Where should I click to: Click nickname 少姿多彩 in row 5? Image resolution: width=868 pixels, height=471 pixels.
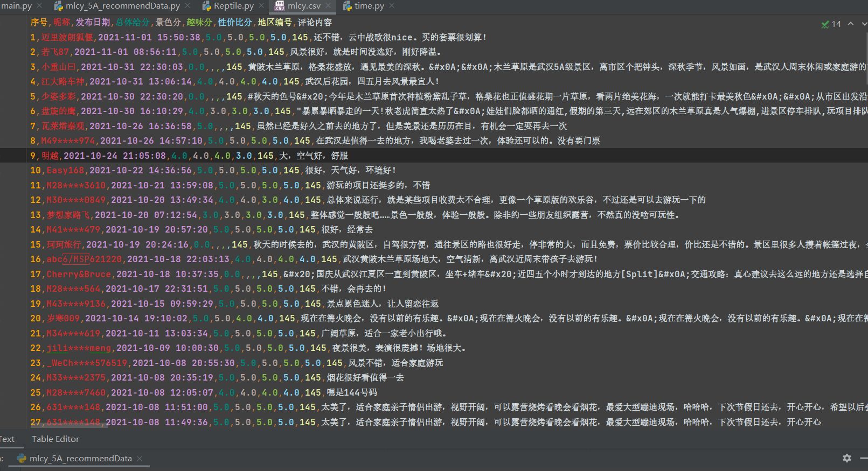[x=59, y=96]
